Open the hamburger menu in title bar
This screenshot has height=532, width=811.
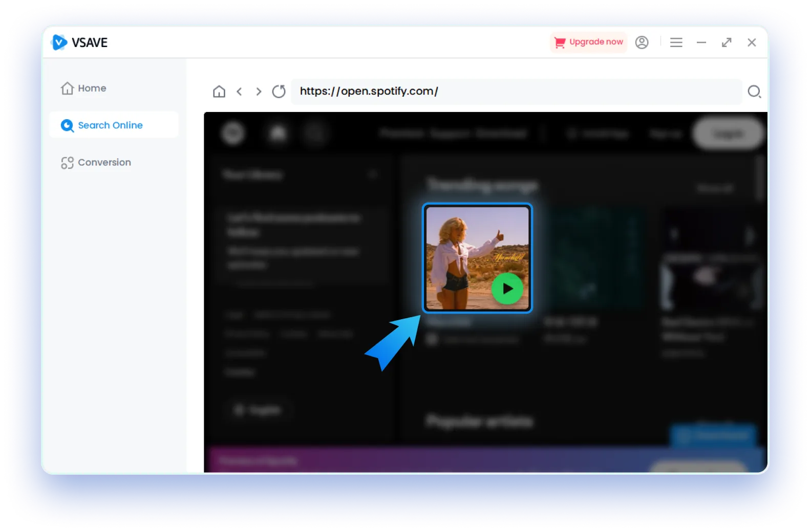coord(676,42)
